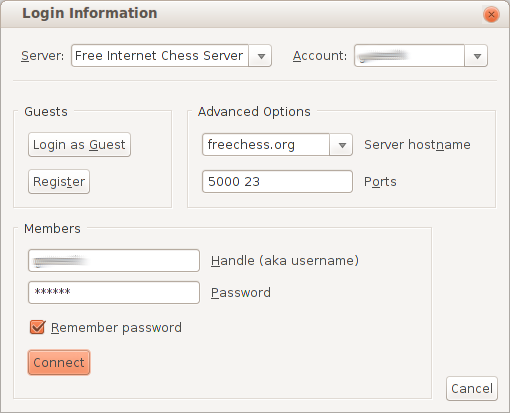
Task: Uncheck the Remember password checkbox
Action: coord(37,327)
